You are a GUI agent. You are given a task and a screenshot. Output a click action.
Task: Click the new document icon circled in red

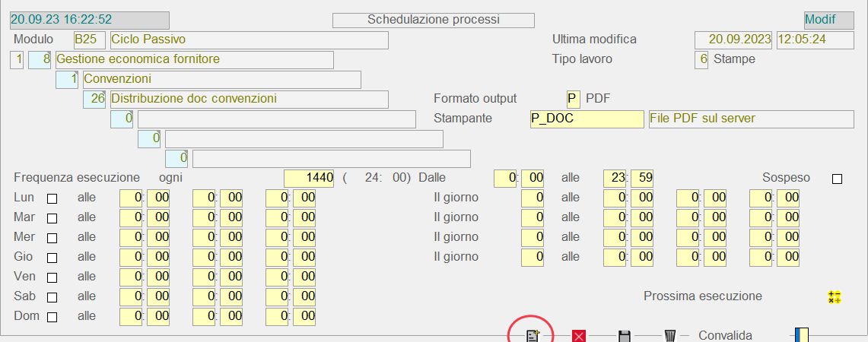(533, 335)
